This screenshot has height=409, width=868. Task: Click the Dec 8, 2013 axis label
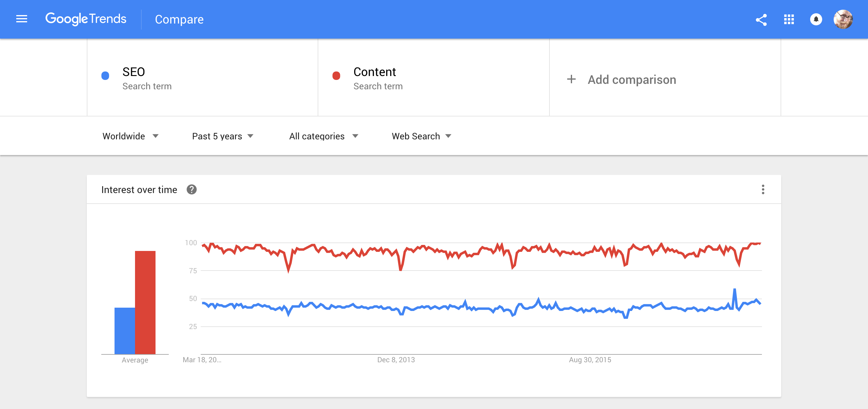[x=396, y=360]
